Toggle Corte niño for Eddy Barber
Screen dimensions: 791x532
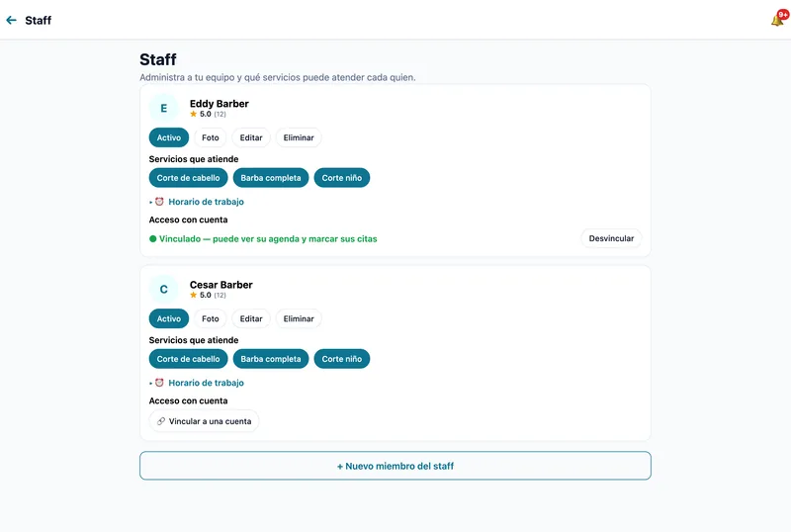341,178
